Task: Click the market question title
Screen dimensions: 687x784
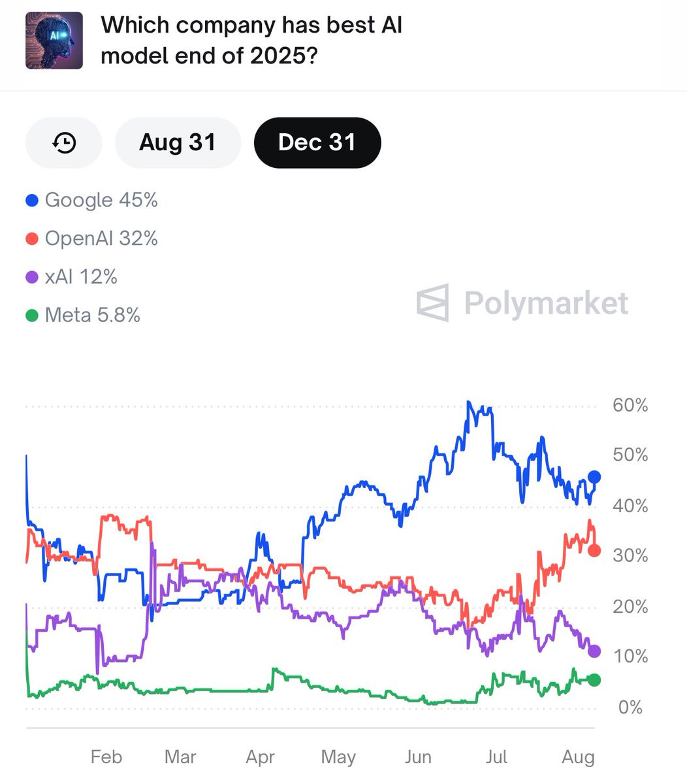Action: (251, 41)
